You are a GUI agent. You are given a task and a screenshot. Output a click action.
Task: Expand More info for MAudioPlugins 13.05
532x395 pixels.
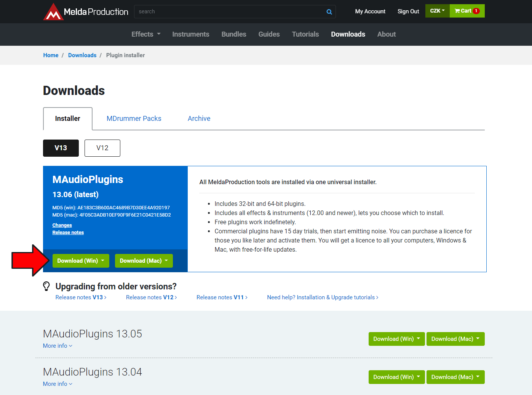[58, 346]
